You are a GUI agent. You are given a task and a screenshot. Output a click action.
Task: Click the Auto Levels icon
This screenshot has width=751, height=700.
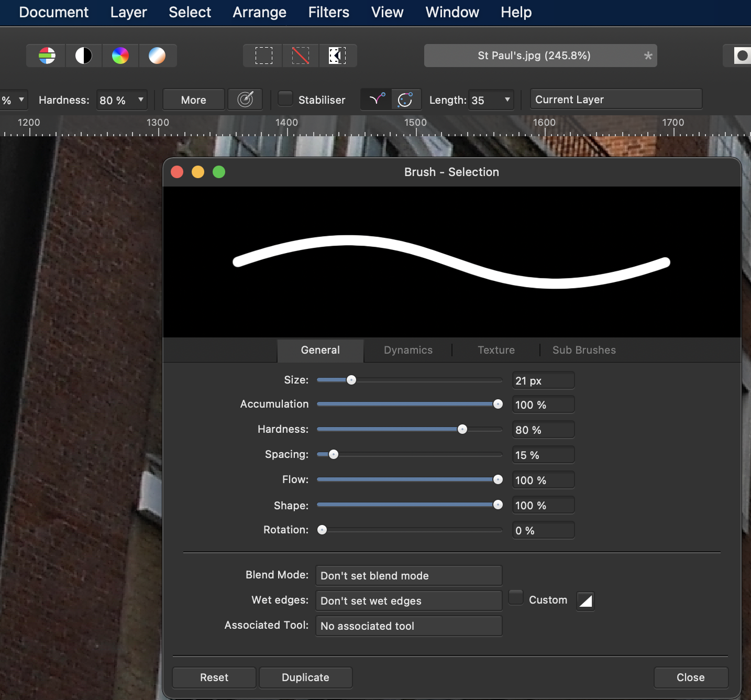47,56
